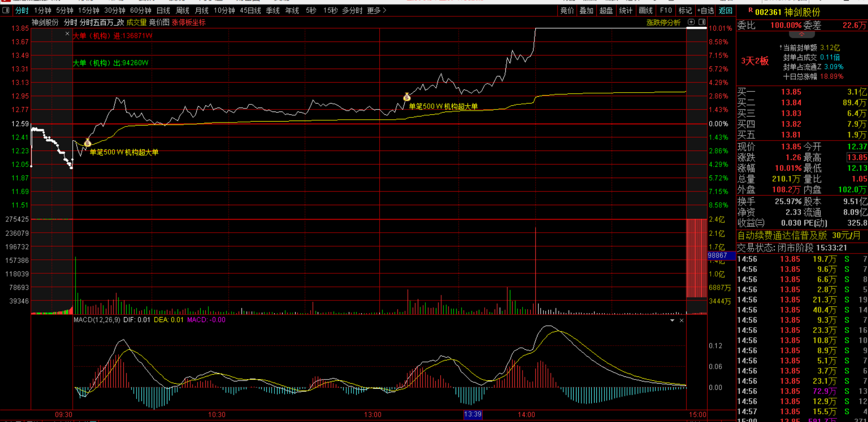Switch to the 5分钟 chart

65,10
